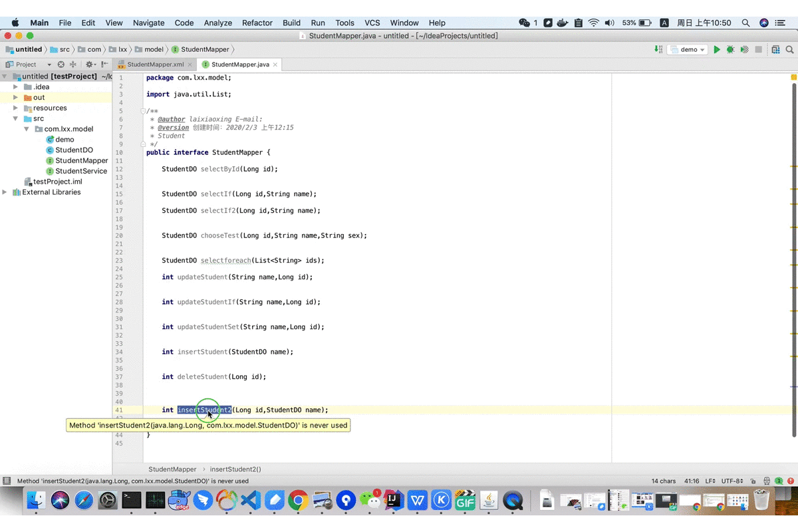Change UTF-8 file encoding
The height and width of the screenshot is (532, 798).
[732, 481]
